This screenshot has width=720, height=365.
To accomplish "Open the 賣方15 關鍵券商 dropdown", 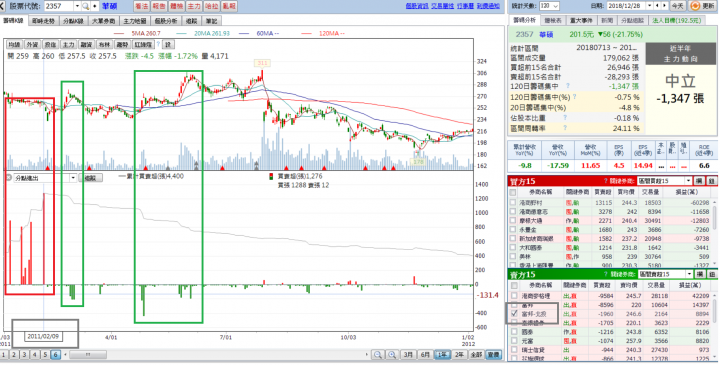I will pyautogui.click(x=689, y=274).
